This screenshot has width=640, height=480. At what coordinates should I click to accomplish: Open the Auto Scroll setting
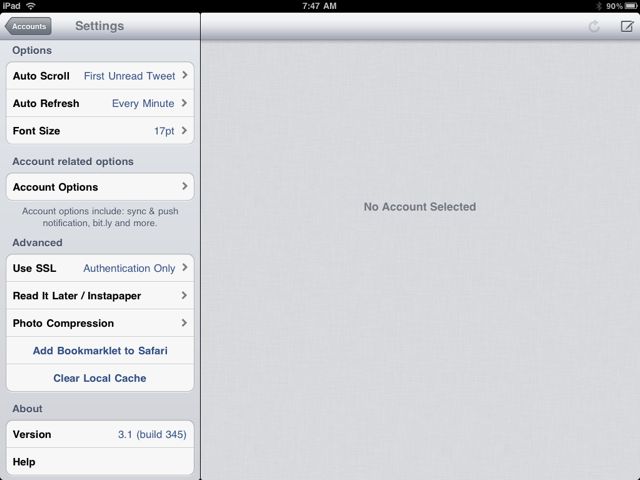[x=100, y=76]
